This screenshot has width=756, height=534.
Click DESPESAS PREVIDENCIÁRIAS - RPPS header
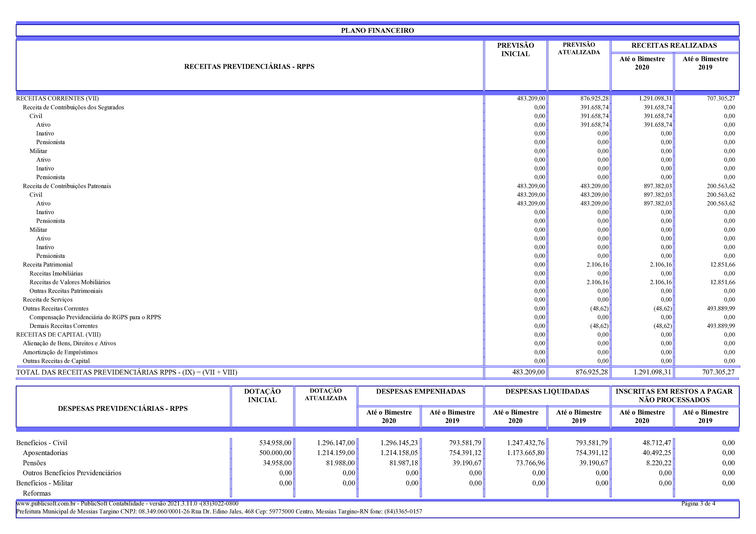click(x=123, y=408)
